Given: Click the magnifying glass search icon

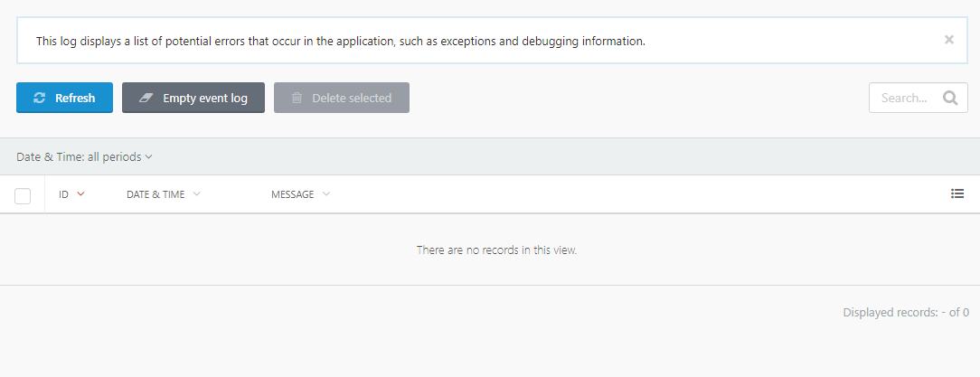Looking at the screenshot, I should click(950, 99).
